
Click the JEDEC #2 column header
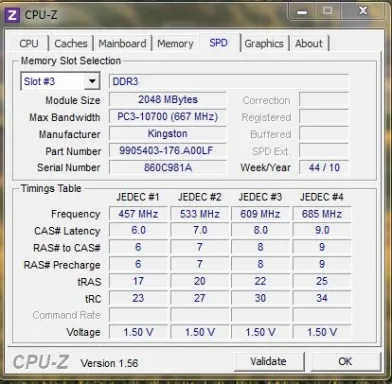(x=200, y=197)
